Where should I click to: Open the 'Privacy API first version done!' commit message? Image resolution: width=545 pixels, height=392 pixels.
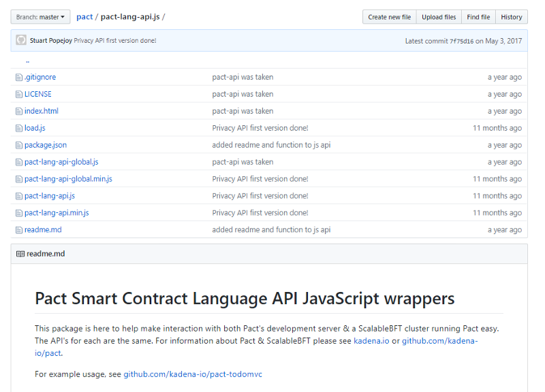point(115,41)
